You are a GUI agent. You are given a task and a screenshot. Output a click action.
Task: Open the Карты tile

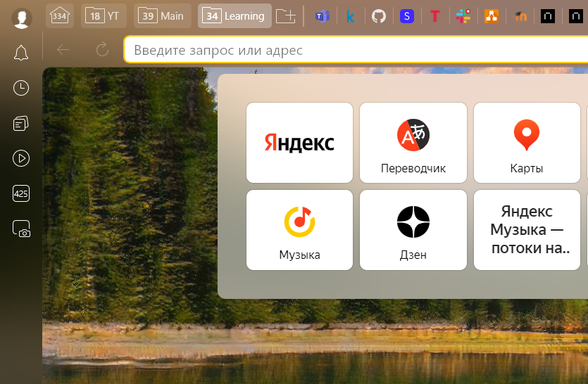[527, 143]
